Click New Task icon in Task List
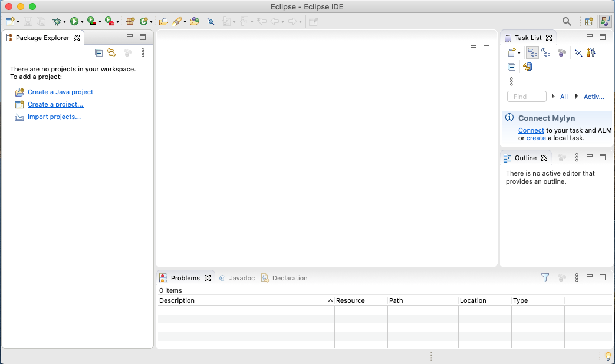This screenshot has height=364, width=615. point(512,52)
